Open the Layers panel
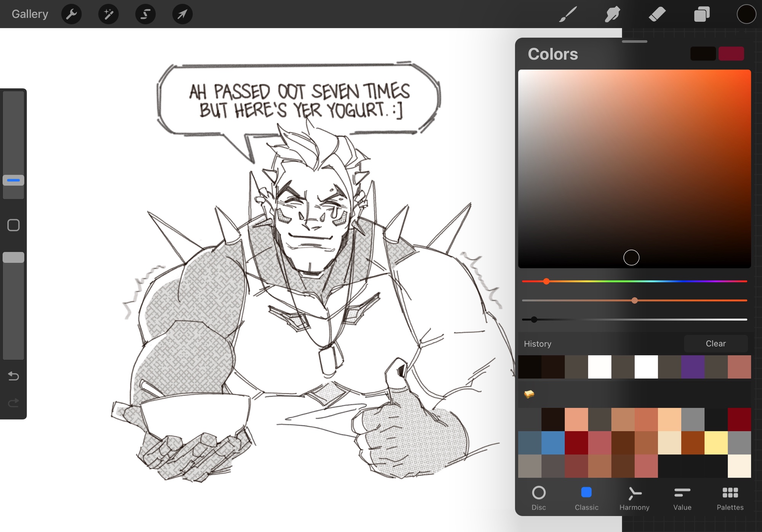Screen dimensions: 762x532 pyautogui.click(x=701, y=14)
